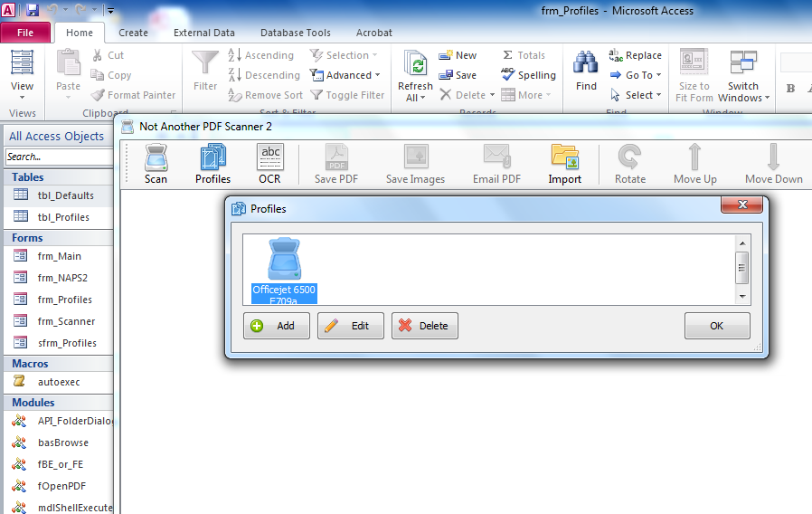This screenshot has width=812, height=514.
Task: Run Spelling check from ribbon
Action: click(529, 75)
